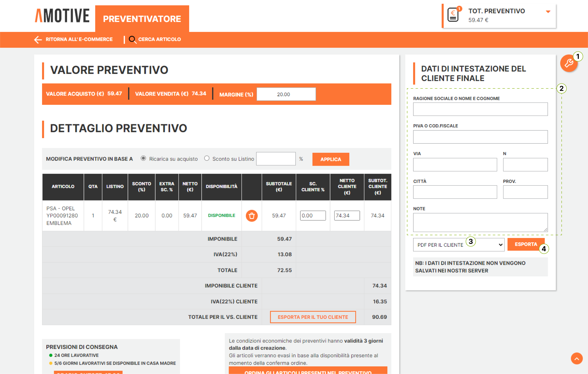The image size is (588, 374).
Task: Click the AMOTIVE logo
Action: [62, 16]
